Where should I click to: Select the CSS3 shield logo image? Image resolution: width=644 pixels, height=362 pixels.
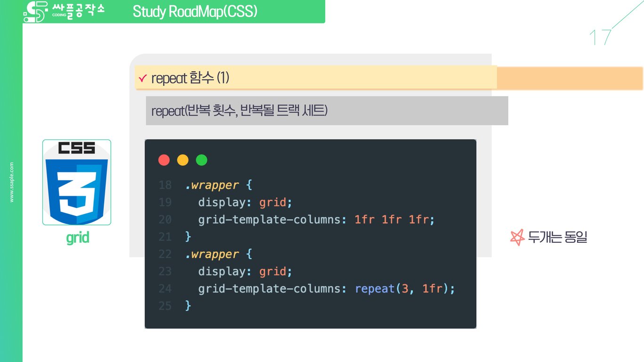77,182
